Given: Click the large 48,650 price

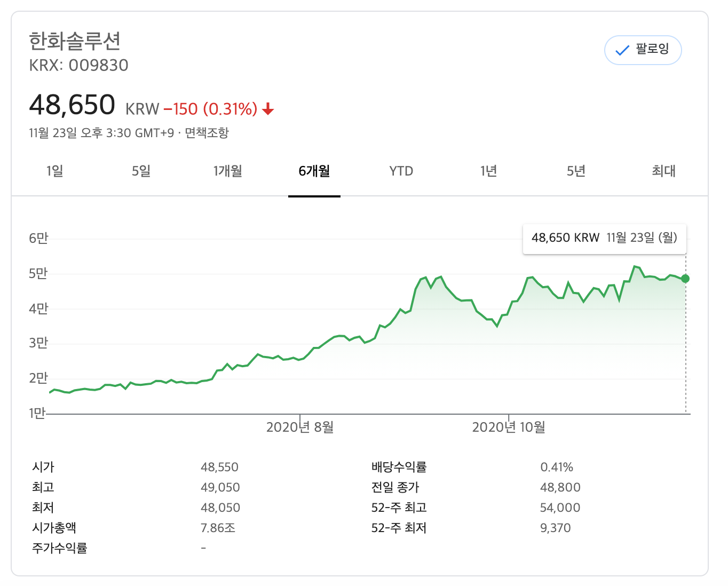Looking at the screenshot, I should pos(72,105).
